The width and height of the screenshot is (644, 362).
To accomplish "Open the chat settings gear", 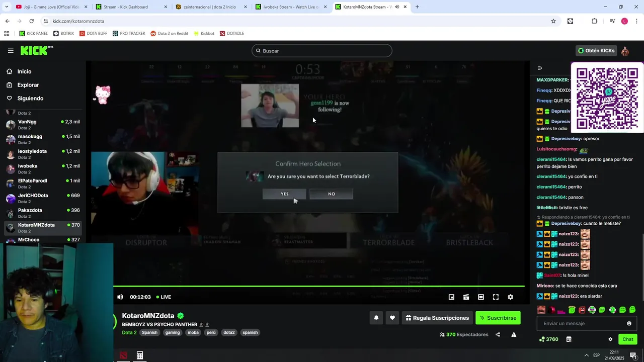I will (x=610, y=339).
